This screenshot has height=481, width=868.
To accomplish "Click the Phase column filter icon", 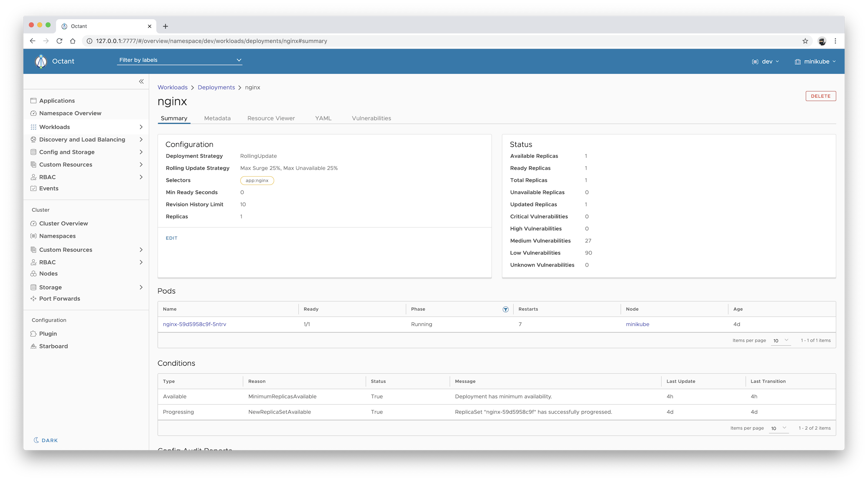I will 505,309.
